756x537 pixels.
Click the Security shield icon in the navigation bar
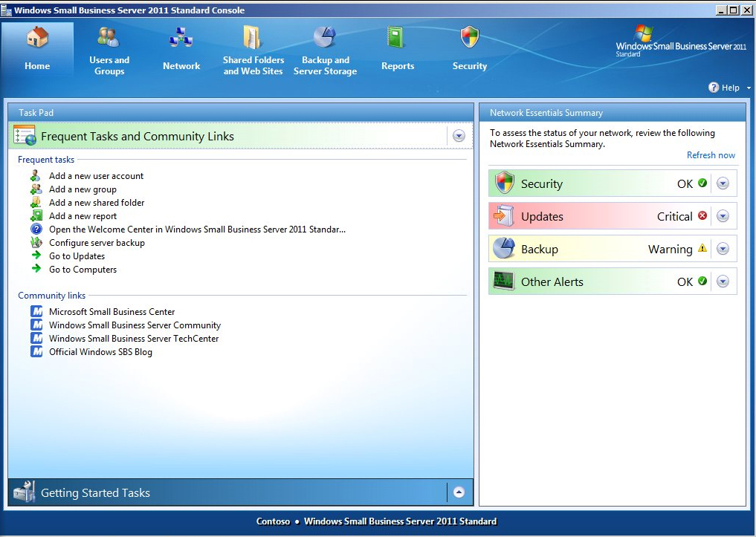pyautogui.click(x=470, y=37)
